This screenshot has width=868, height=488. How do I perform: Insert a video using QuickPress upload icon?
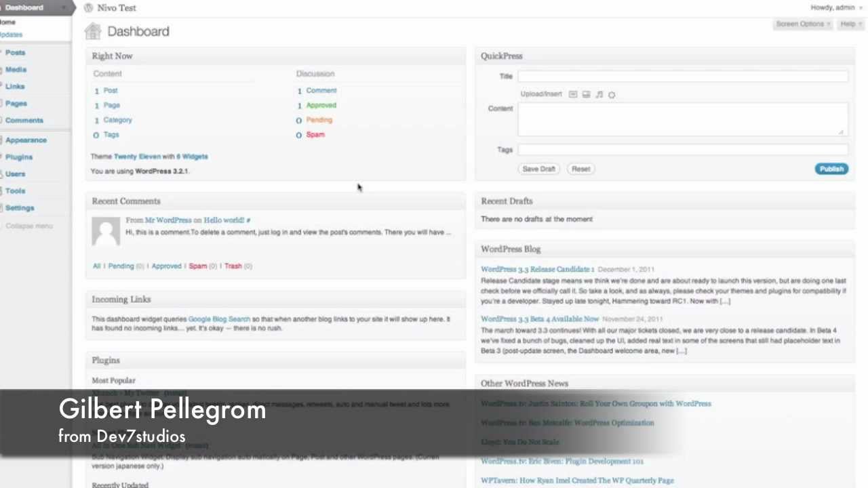pyautogui.click(x=586, y=95)
